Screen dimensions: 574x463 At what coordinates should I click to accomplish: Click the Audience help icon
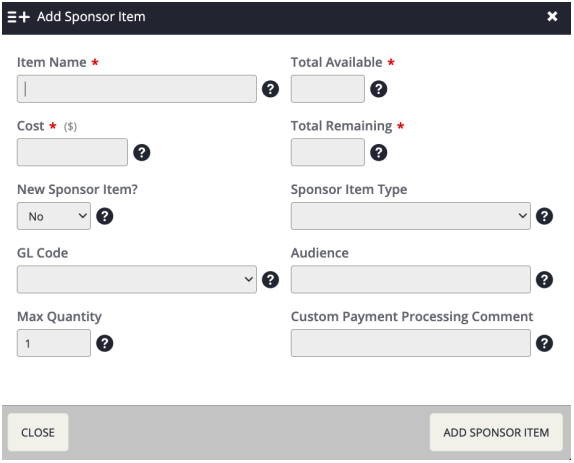[x=544, y=280]
